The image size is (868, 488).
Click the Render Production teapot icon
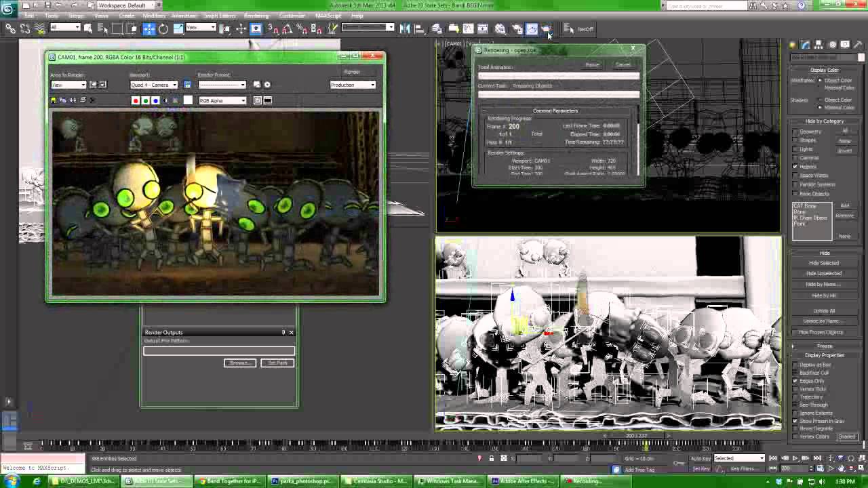coord(547,28)
